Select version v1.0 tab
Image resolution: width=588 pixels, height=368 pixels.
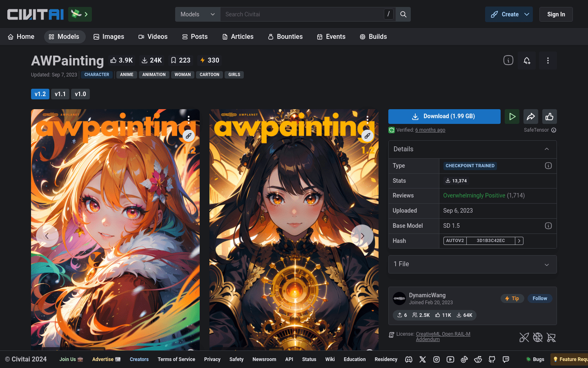[x=80, y=94]
